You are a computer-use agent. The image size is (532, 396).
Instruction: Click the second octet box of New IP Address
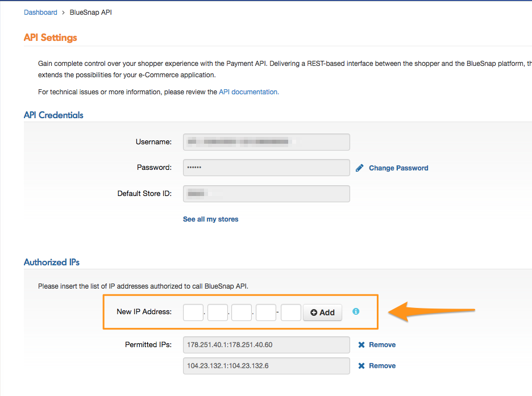(x=218, y=312)
